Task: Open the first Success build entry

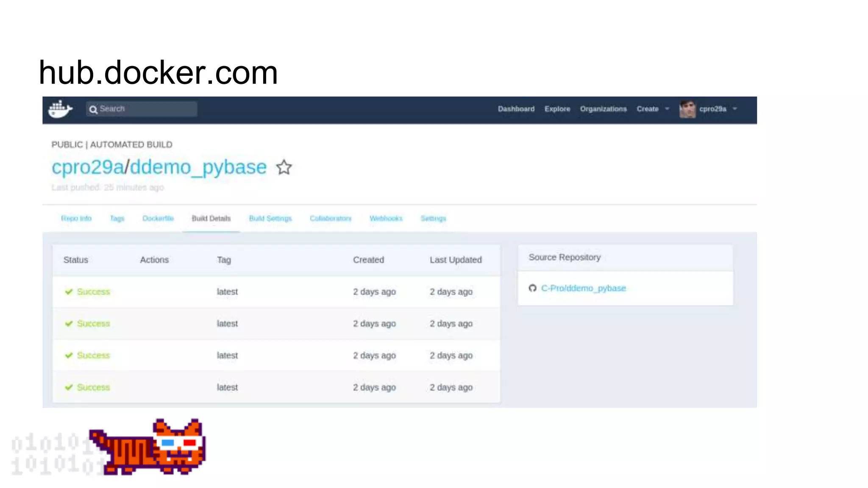Action: click(x=93, y=291)
